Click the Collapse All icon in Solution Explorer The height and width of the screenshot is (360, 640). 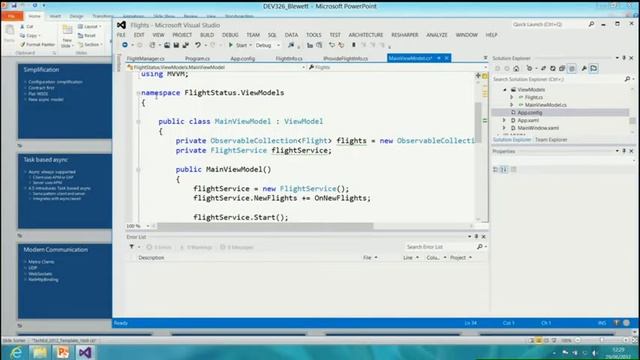pos(562,69)
